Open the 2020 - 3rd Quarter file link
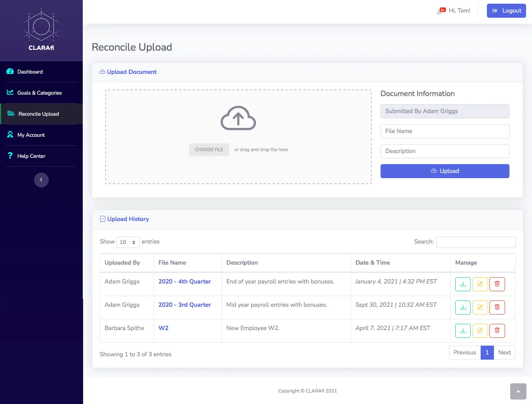The width and height of the screenshot is (532, 404). point(184,305)
